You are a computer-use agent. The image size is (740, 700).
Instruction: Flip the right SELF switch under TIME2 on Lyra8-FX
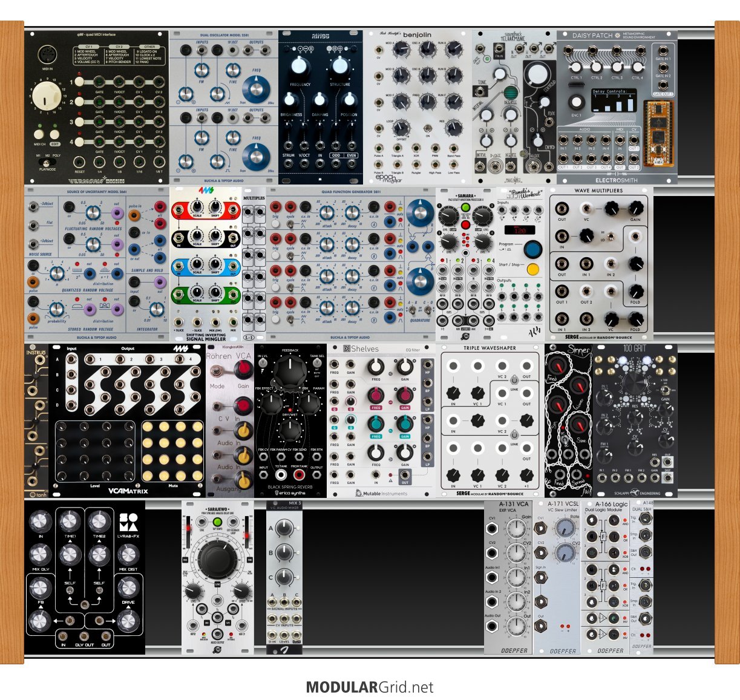[99, 590]
